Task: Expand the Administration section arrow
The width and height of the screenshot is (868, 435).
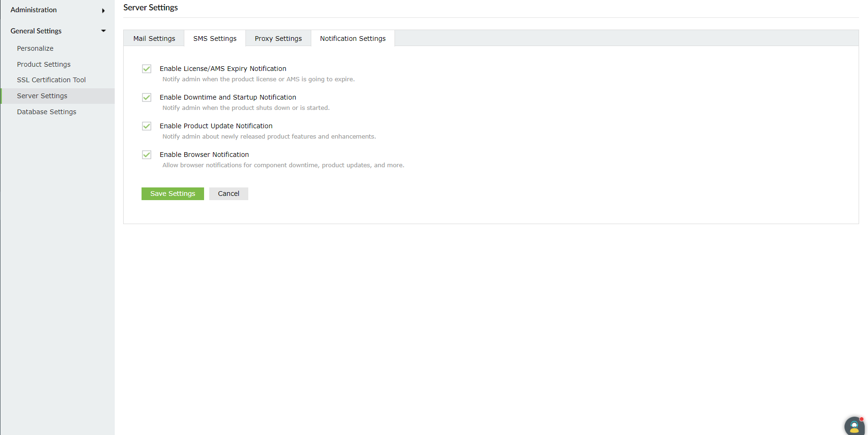Action: (103, 10)
